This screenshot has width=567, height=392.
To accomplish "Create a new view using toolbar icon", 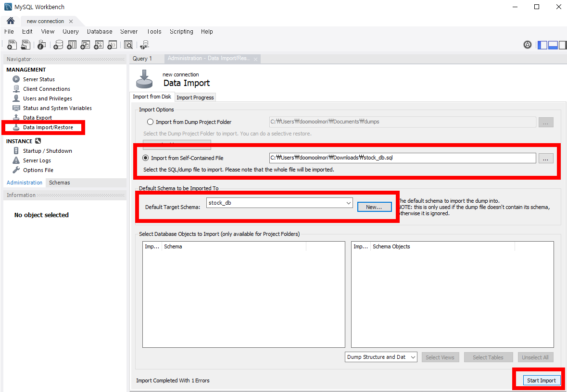I will [x=85, y=45].
